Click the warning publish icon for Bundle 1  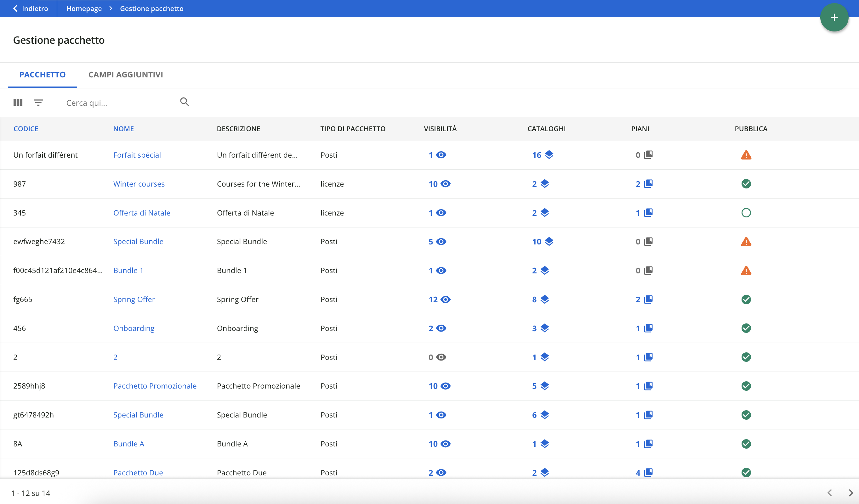746,271
